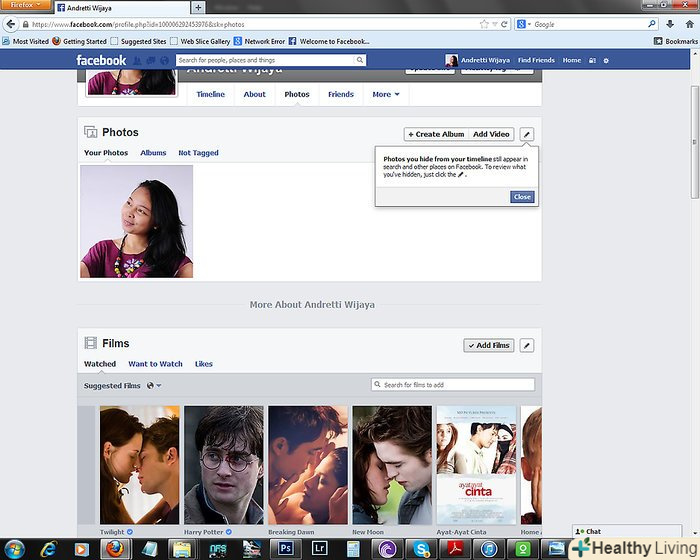The image size is (700, 560).
Task: Open the Firefox menu dropdown
Action: (x=25, y=4)
